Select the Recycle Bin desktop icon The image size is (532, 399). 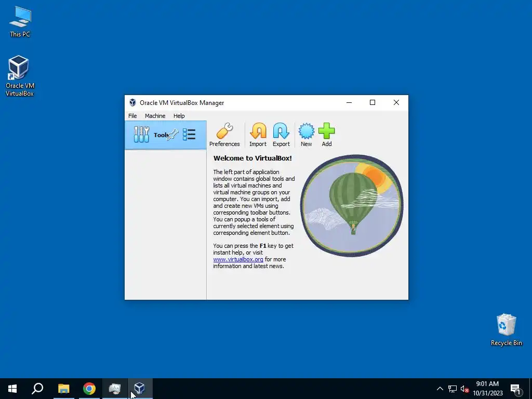click(x=506, y=330)
